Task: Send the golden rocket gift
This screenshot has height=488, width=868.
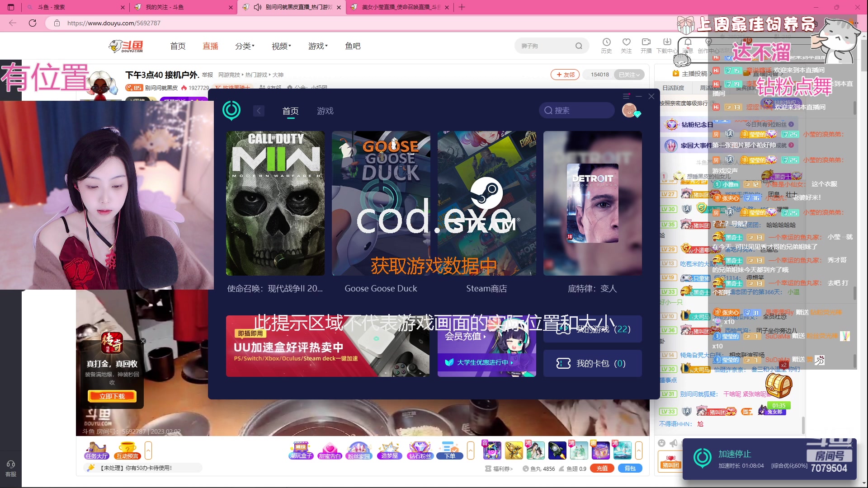Action: [514, 450]
